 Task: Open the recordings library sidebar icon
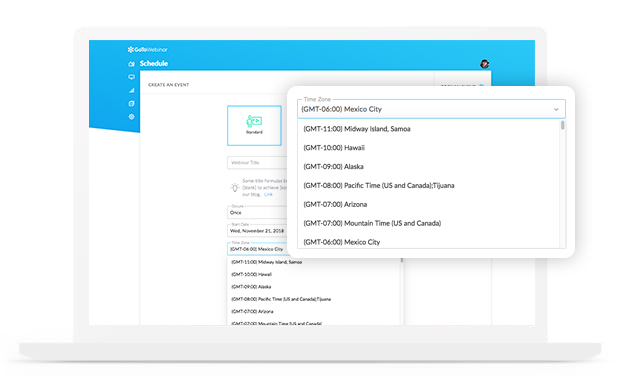pos(131,103)
